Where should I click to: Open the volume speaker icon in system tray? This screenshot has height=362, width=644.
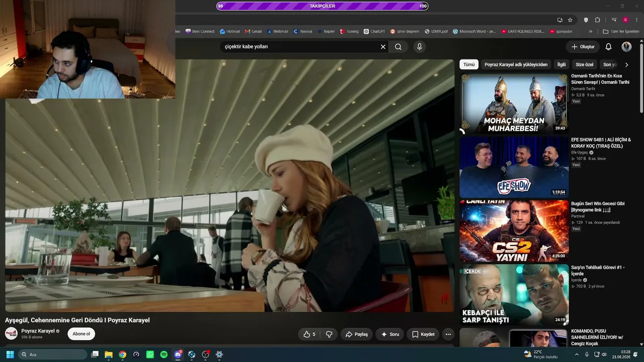tap(604, 354)
